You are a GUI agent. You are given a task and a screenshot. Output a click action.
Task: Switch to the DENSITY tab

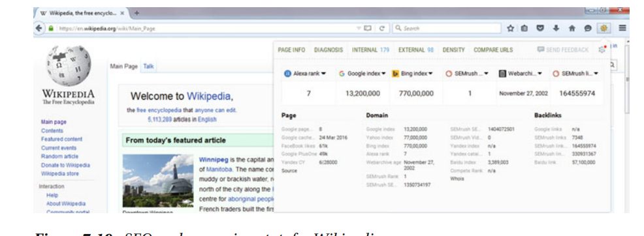coord(454,50)
